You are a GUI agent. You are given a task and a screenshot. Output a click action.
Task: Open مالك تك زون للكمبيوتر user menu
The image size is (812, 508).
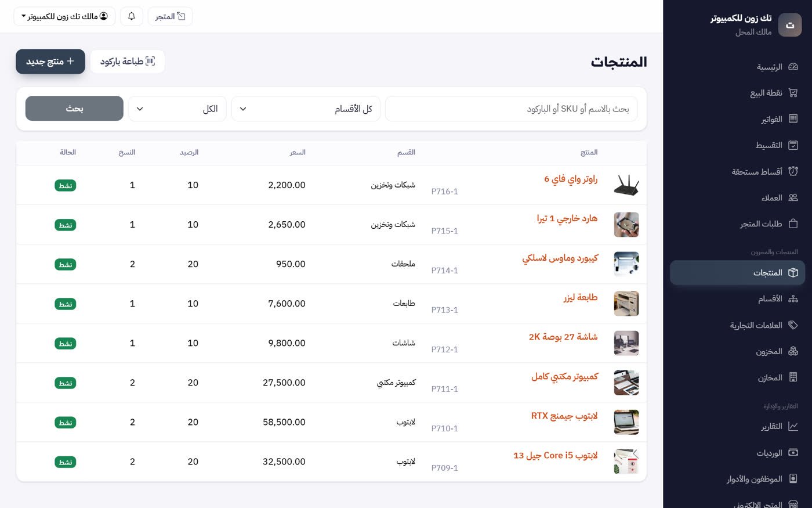[64, 16]
